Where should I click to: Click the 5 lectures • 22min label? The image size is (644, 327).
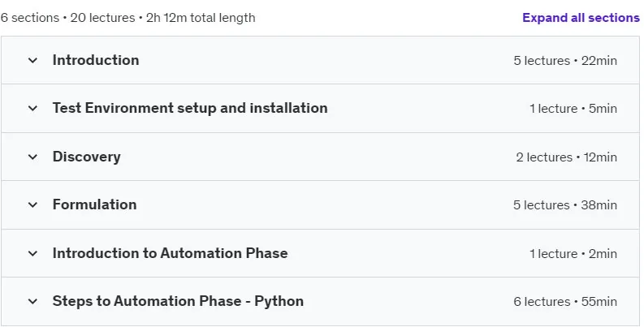[565, 60]
